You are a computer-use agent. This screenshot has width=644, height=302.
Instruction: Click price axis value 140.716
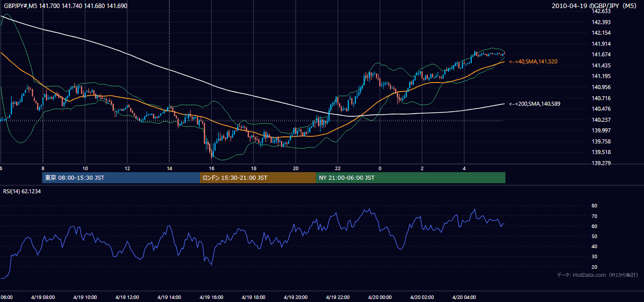[x=601, y=98]
